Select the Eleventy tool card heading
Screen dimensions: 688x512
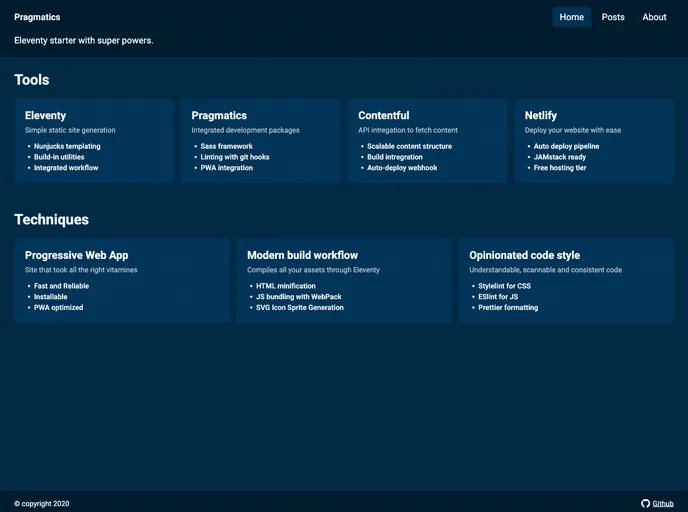pos(46,115)
